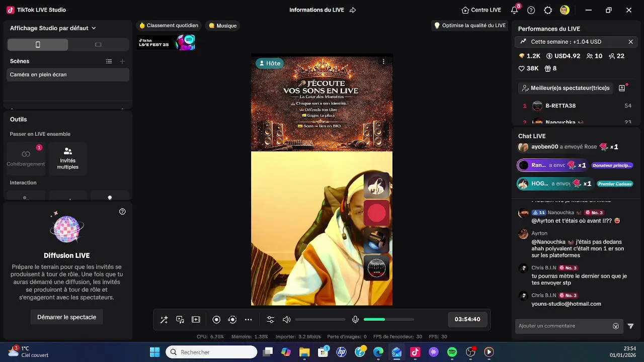Open Meilleur(e)s spectateur(trice)s list

coord(566,88)
